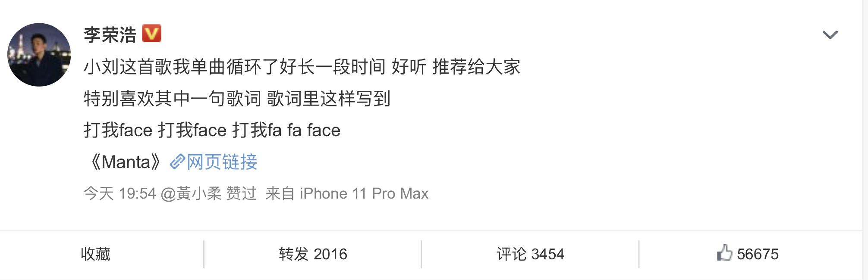Click the 56675 like count
Image resolution: width=868 pixels, height=280 pixels.
(x=758, y=254)
